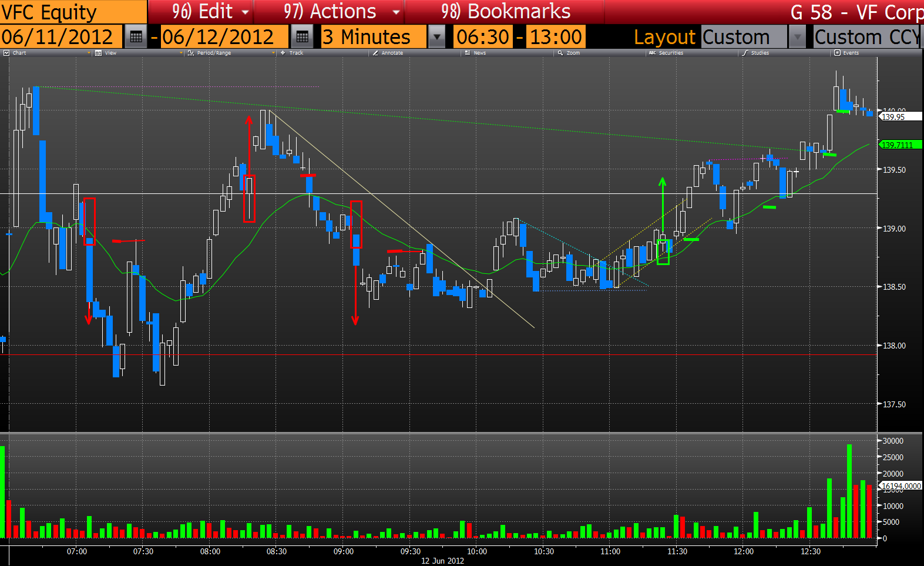Open the start date calendar picker
Image resolution: width=924 pixels, height=566 pixels.
pyautogui.click(x=136, y=37)
